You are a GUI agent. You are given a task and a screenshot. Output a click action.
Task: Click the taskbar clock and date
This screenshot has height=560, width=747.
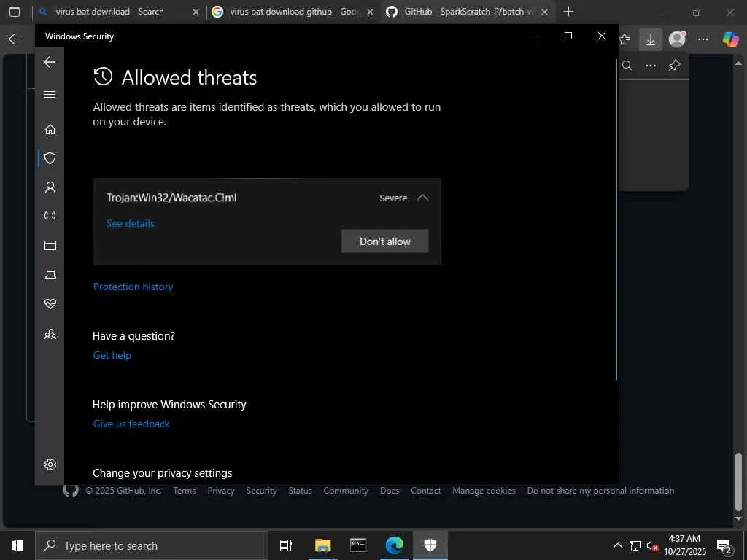(x=685, y=545)
